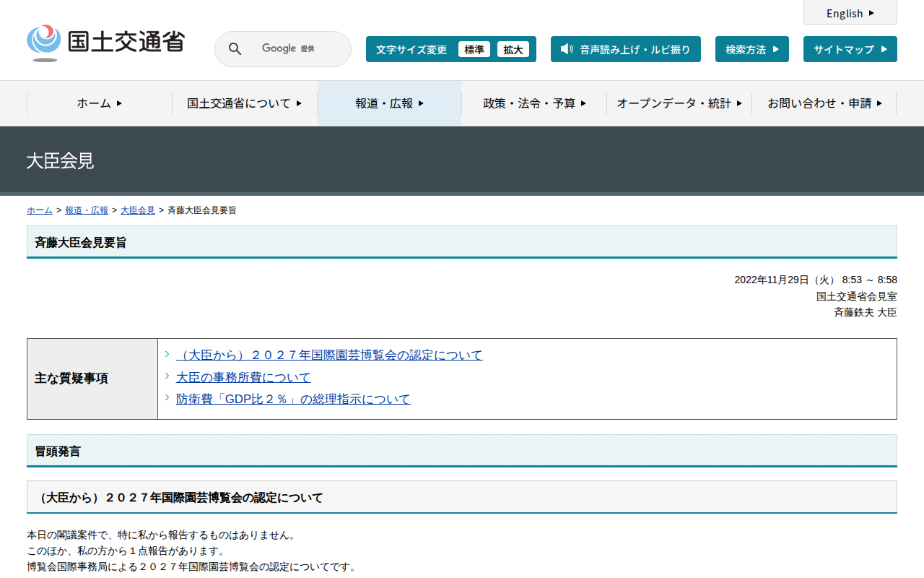Click the arrow icon beside the 防衛費 link
This screenshot has height=578, width=924.
[167, 397]
